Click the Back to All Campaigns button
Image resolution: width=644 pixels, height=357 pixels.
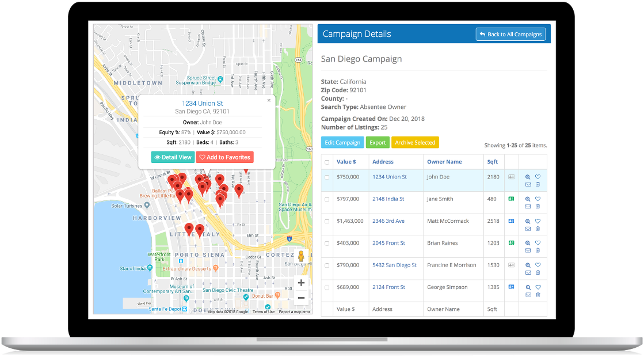coord(510,35)
